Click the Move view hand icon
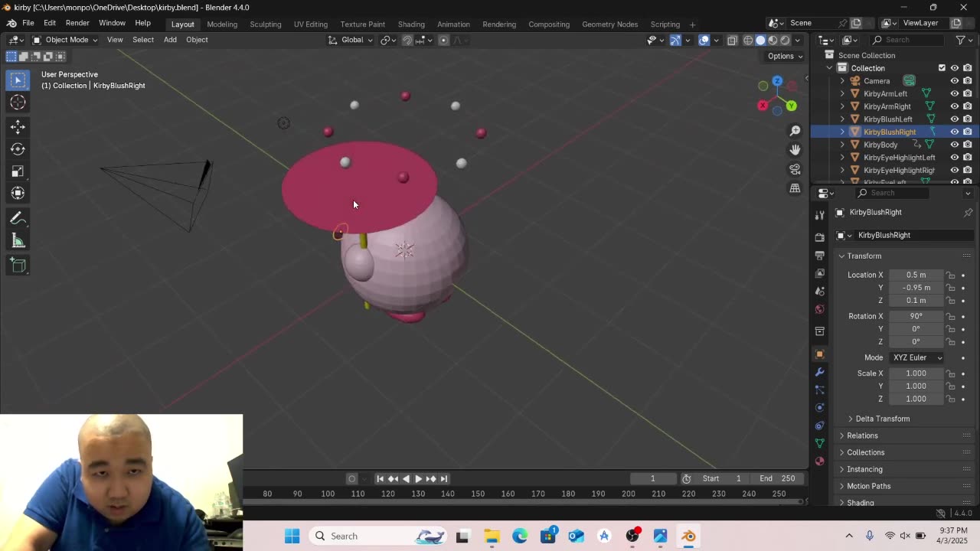This screenshot has width=980, height=551. click(x=795, y=150)
